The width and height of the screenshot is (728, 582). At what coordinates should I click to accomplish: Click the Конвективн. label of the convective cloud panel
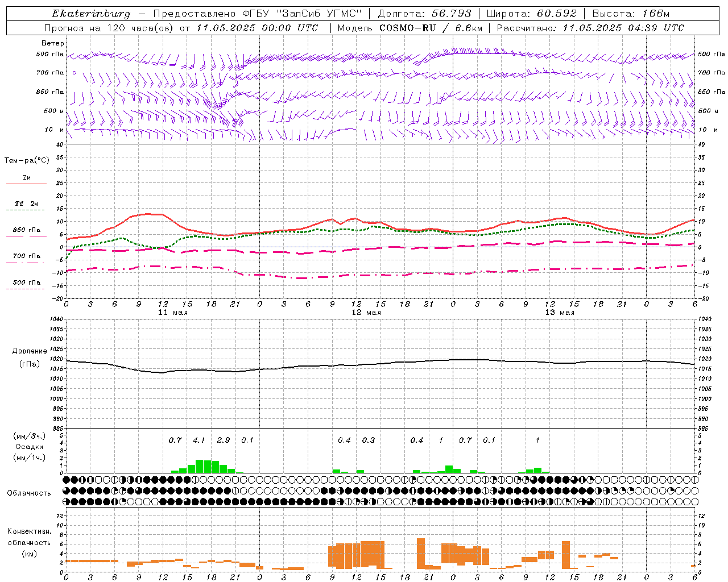tap(30, 531)
